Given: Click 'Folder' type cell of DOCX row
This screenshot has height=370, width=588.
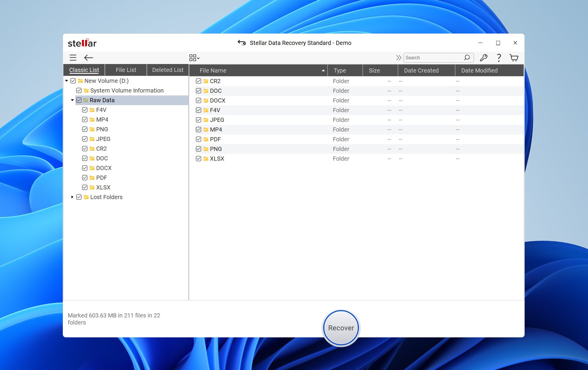Looking at the screenshot, I should [341, 100].
